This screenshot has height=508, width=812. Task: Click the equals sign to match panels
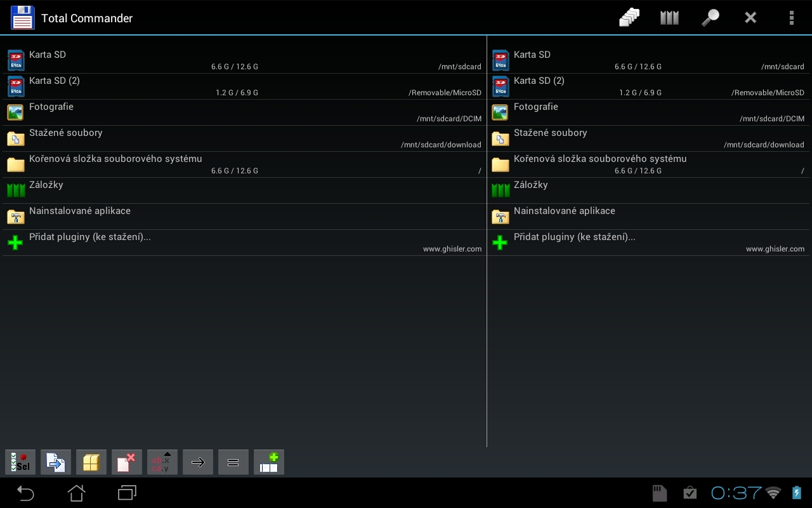click(x=233, y=462)
